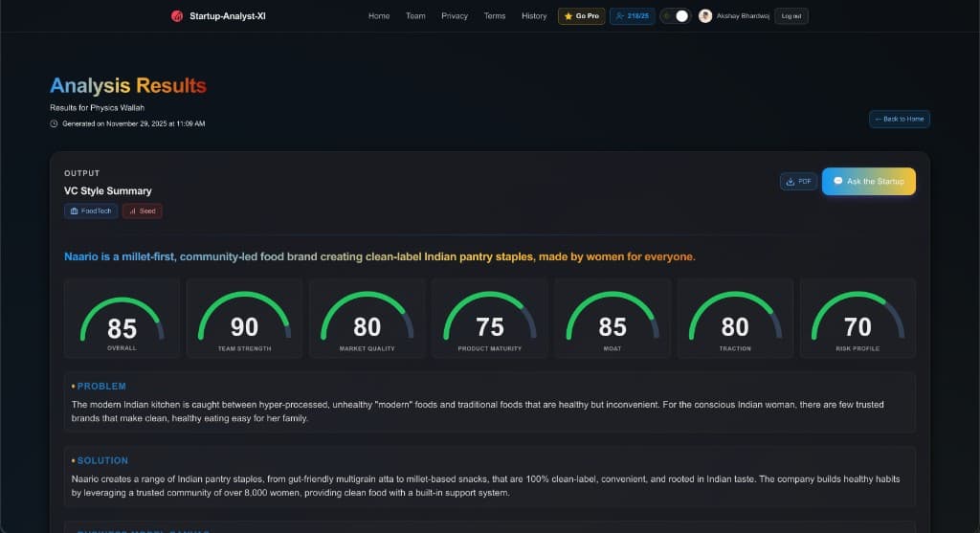Click the "VC Style Summary" heading
The width and height of the screenshot is (980, 533).
click(107, 191)
